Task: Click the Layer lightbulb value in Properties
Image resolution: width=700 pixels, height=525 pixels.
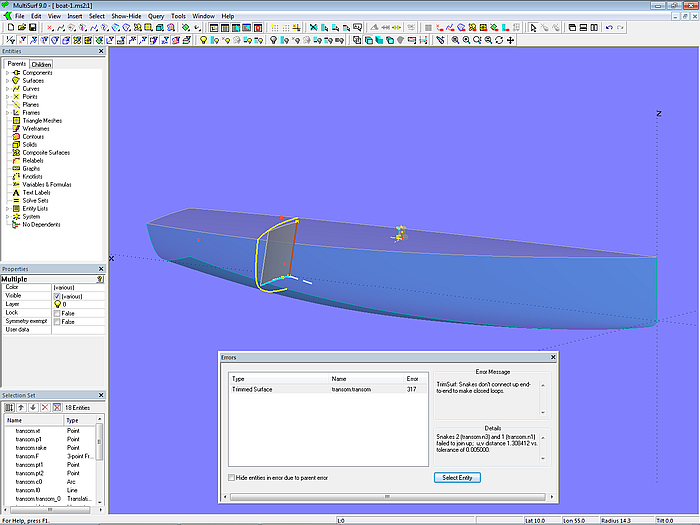Action: pyautogui.click(x=57, y=304)
